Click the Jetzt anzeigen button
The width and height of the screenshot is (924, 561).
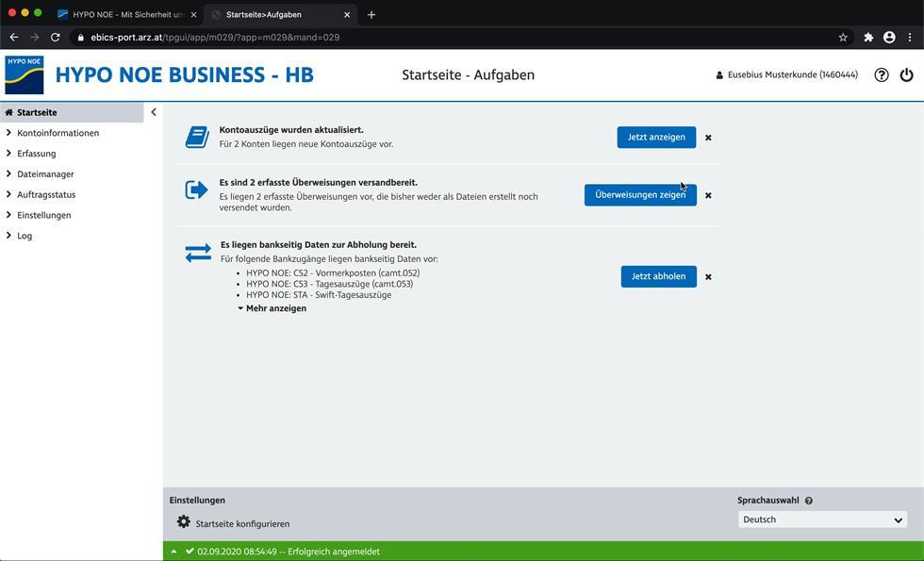pos(656,138)
